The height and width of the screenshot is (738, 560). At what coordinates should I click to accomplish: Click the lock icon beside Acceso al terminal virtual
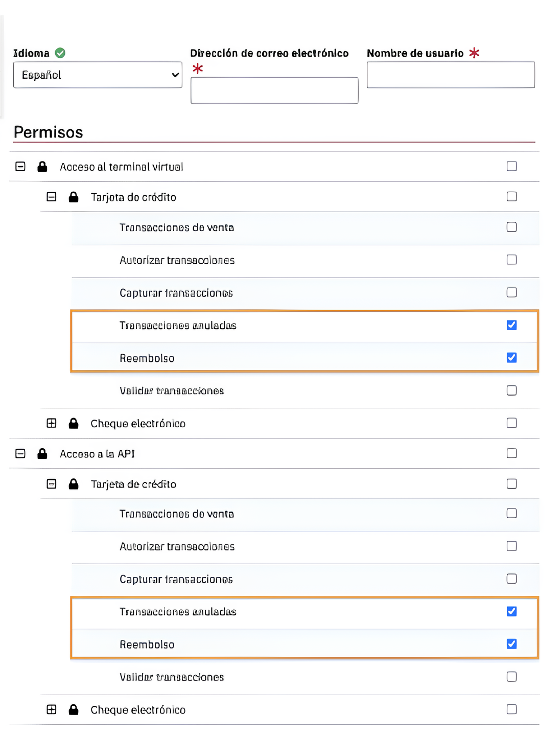tap(42, 167)
